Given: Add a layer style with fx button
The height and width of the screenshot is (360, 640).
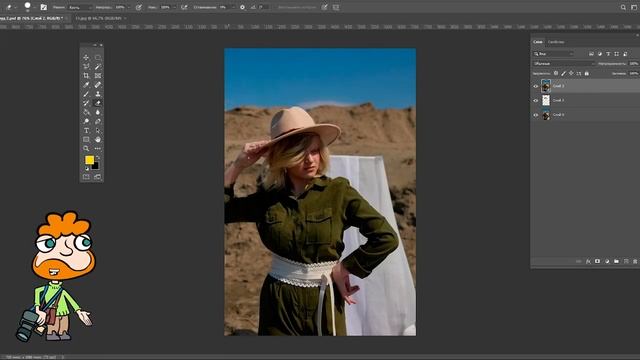Looking at the screenshot, I should (588, 261).
